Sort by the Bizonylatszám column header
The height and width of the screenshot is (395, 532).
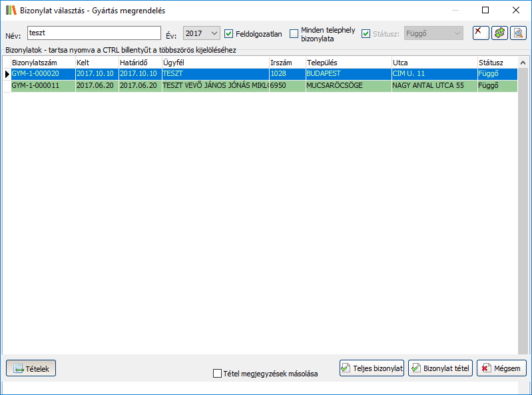coord(42,62)
